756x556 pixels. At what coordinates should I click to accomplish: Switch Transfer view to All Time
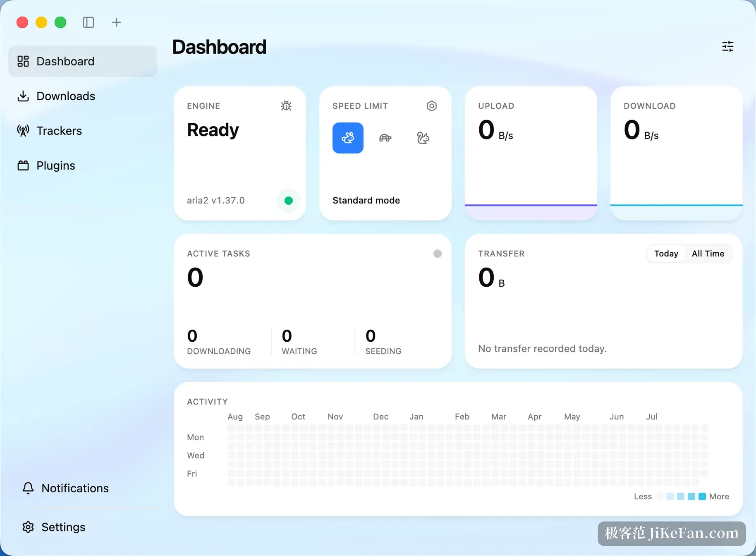click(708, 254)
